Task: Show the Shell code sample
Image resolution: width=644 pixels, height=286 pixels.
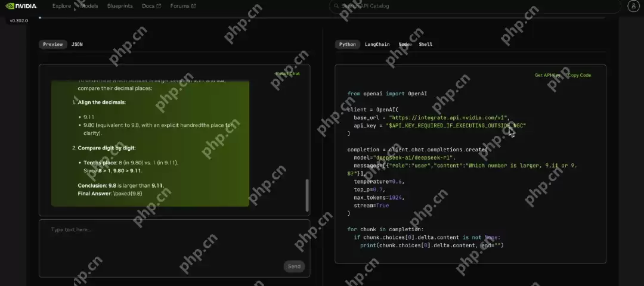Action: [x=426, y=44]
